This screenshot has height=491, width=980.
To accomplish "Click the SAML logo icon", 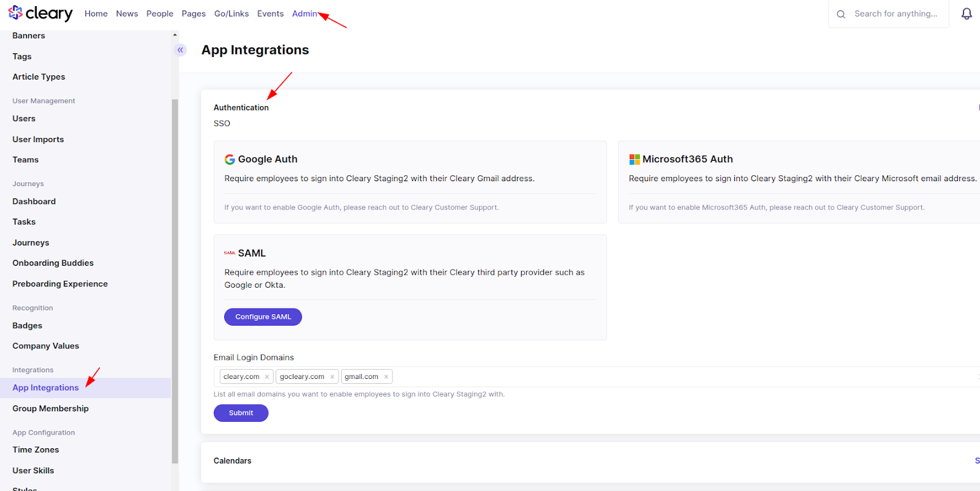I will tap(230, 253).
